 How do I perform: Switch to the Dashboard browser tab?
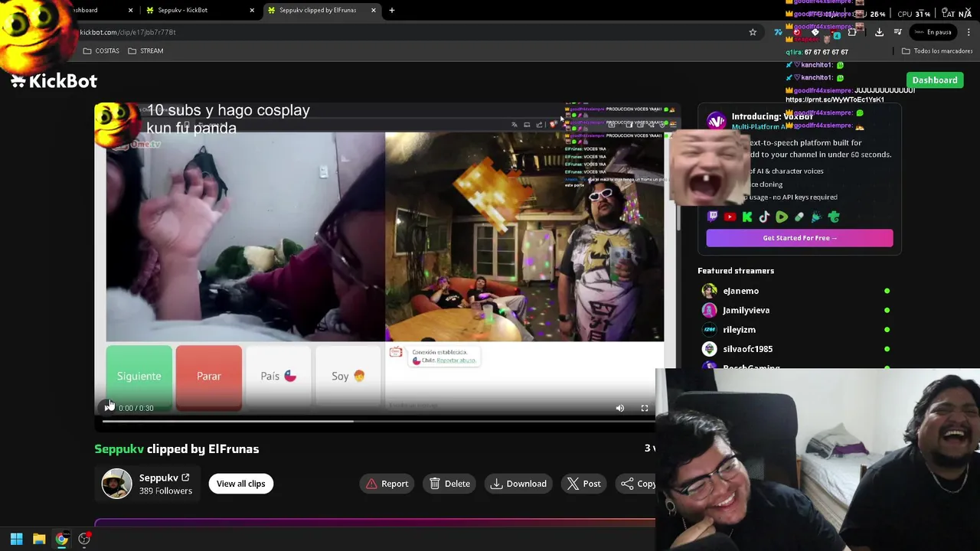click(x=84, y=10)
